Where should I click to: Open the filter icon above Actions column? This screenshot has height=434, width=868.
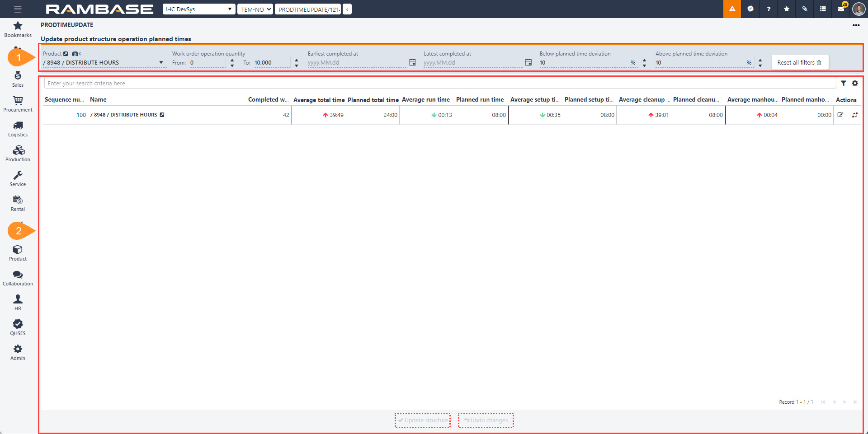pos(844,83)
